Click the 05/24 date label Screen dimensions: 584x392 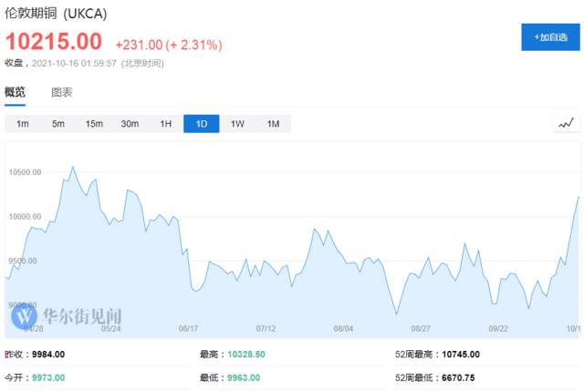point(110,328)
